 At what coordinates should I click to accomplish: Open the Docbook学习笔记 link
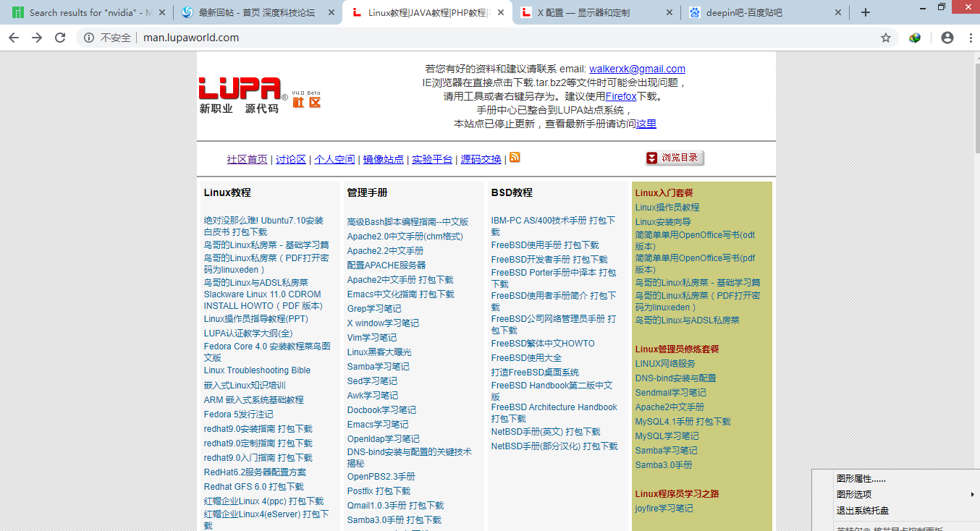click(x=381, y=410)
